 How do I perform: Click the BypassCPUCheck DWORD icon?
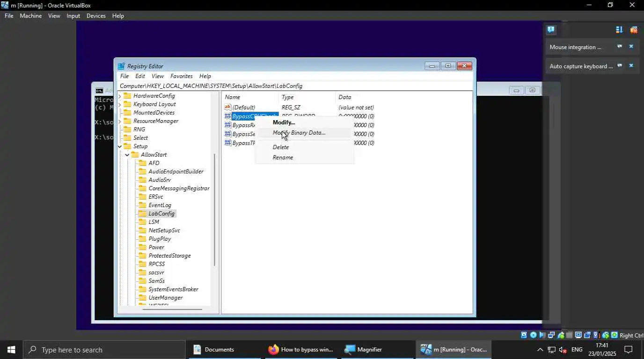point(228,116)
